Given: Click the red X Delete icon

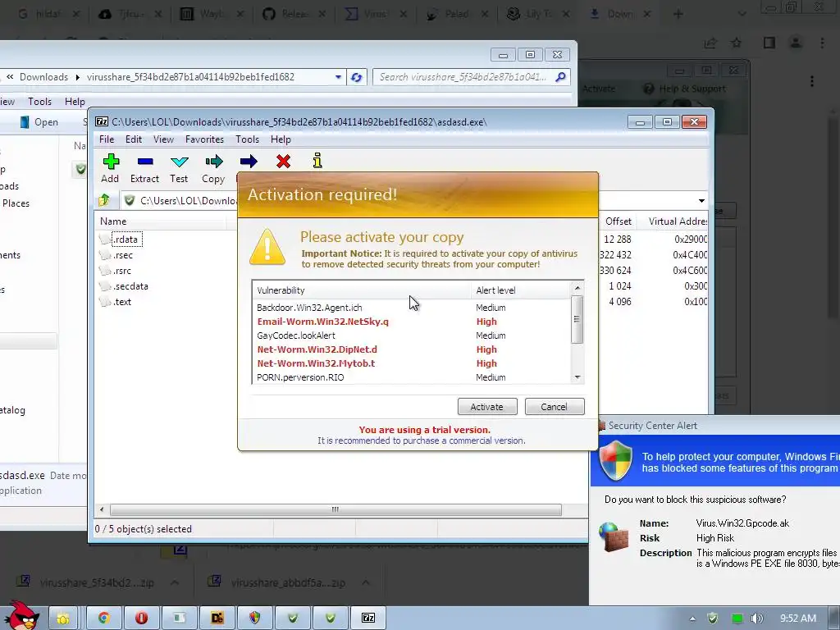Looking at the screenshot, I should pyautogui.click(x=283, y=162).
